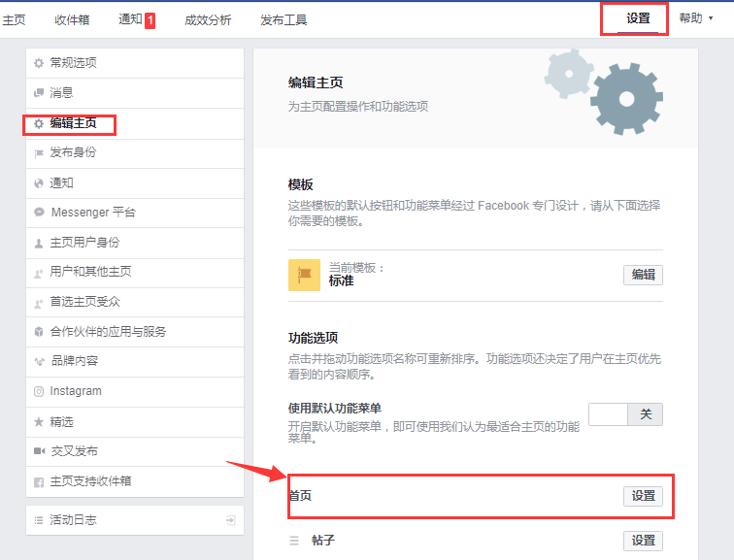Expand 活动日志 via its arrow icon
This screenshot has height=560, width=734.
tap(230, 520)
